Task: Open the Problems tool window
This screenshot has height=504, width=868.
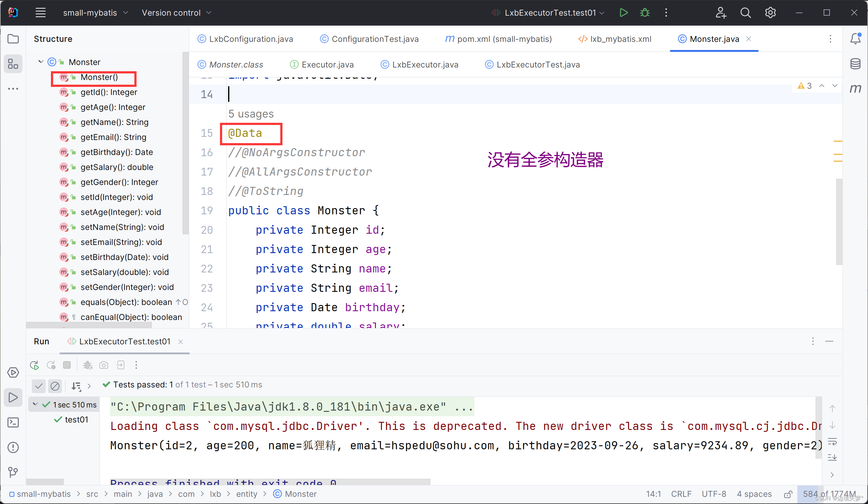Action: coord(13,447)
